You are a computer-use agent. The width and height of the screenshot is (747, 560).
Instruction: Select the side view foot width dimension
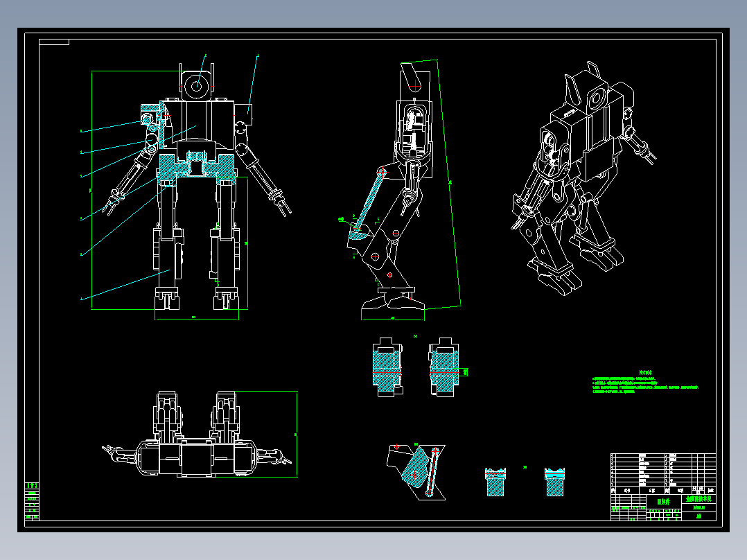(392, 318)
